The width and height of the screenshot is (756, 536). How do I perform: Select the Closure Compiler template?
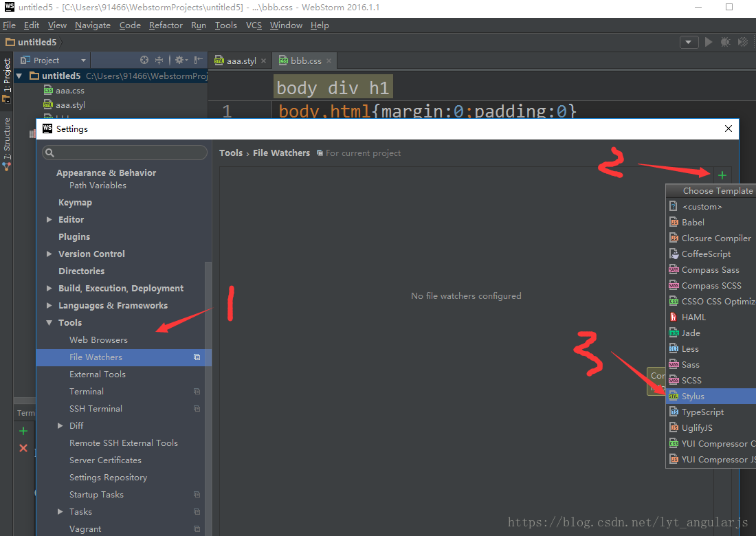point(711,238)
